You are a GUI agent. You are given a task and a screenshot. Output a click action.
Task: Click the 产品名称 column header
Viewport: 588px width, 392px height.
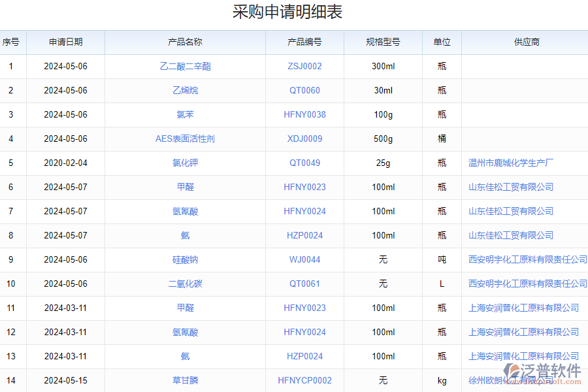pos(185,42)
